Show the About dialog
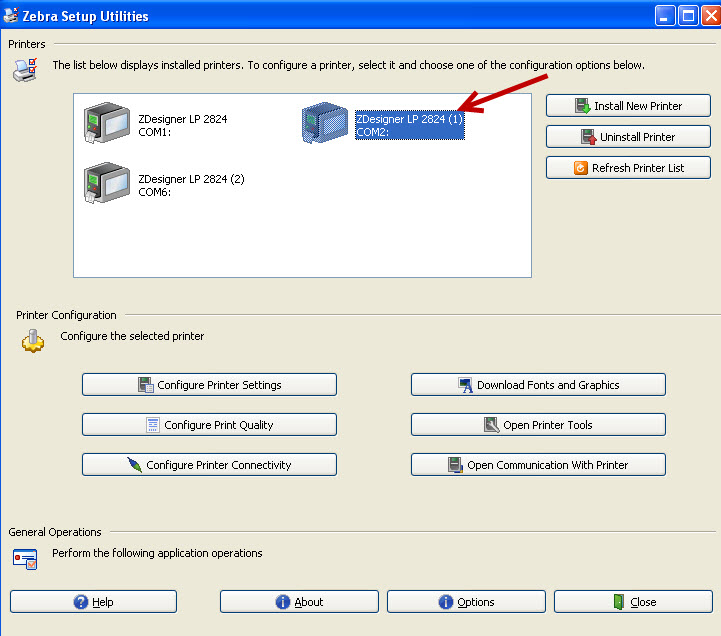The image size is (721, 636). (x=299, y=602)
